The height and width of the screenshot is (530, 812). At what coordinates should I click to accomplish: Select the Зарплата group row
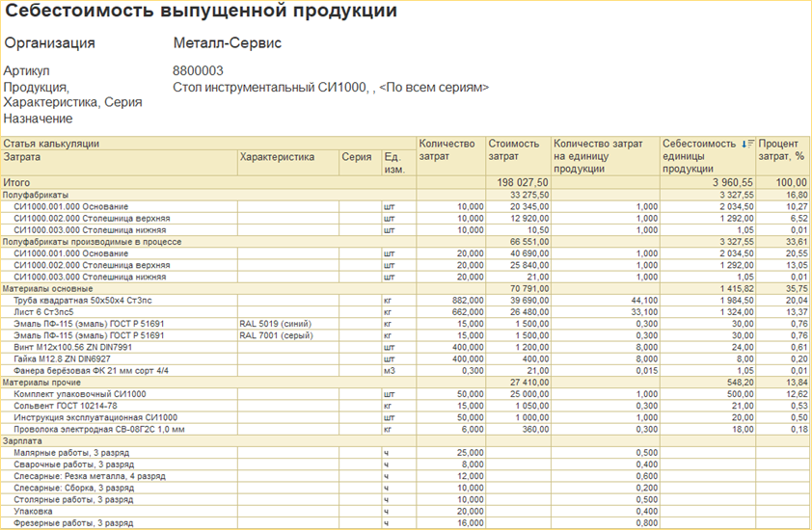pos(23,440)
